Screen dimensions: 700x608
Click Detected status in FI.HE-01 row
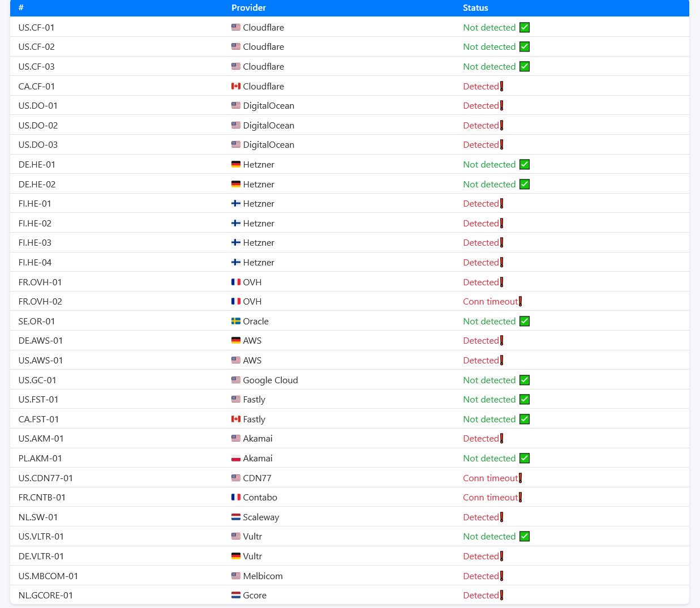(x=481, y=203)
